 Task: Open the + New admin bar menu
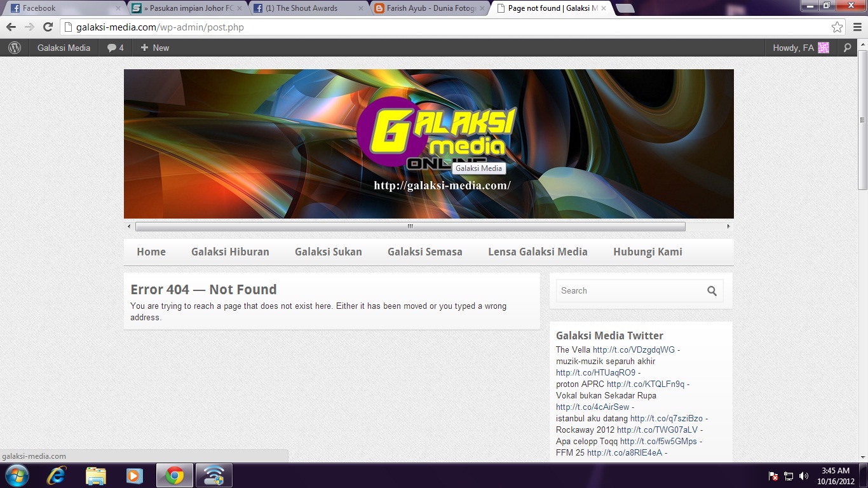[154, 48]
